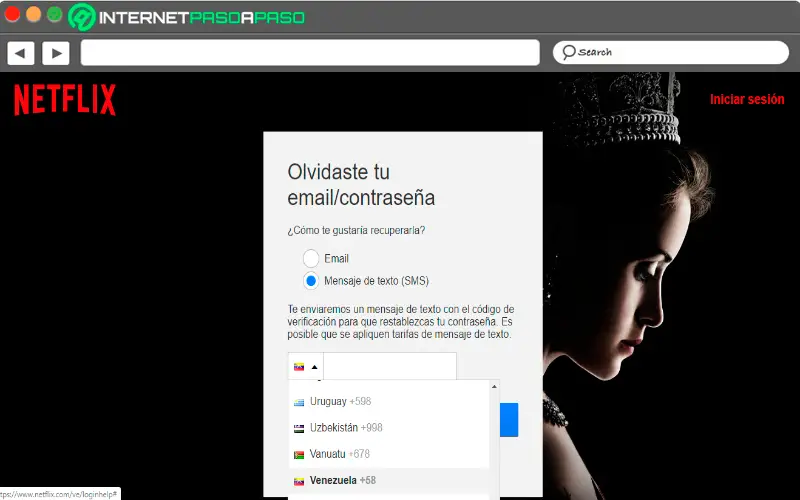Click the "Olvidaste tu email/contraseña" heading
Image resolution: width=800 pixels, height=500 pixels.
pos(361,185)
